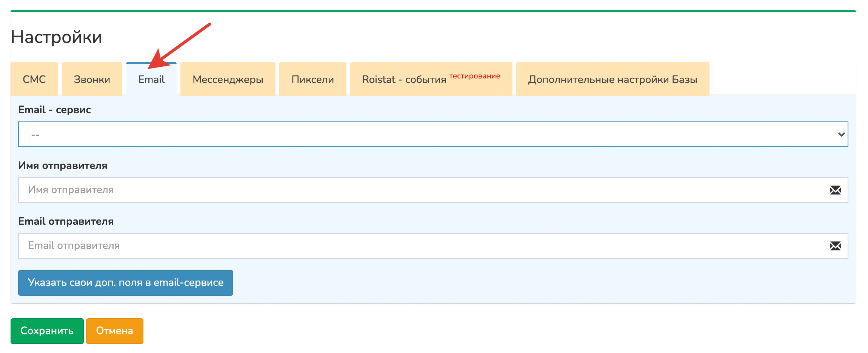Switch to the Звонки tab
Screen dimensions: 868x353
(92, 79)
